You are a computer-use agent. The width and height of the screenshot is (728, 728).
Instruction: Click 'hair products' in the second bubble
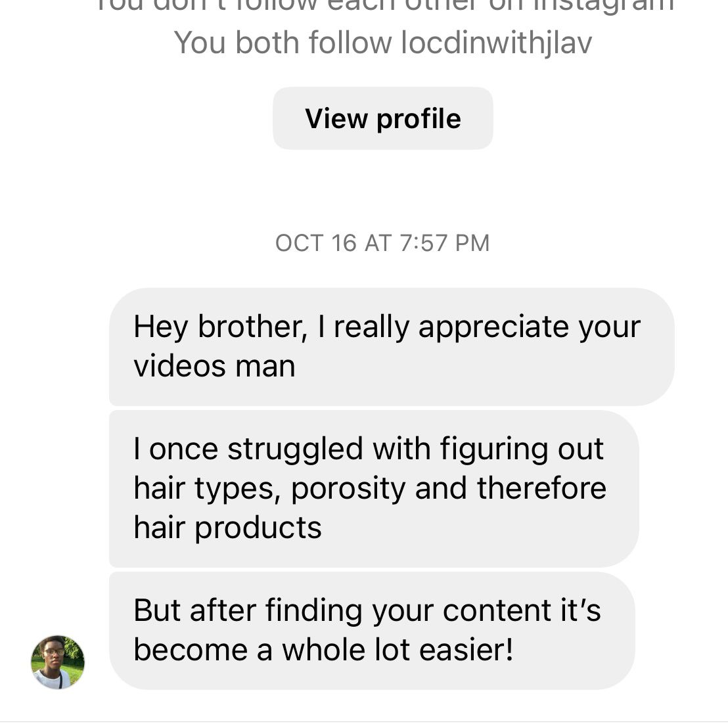click(227, 528)
